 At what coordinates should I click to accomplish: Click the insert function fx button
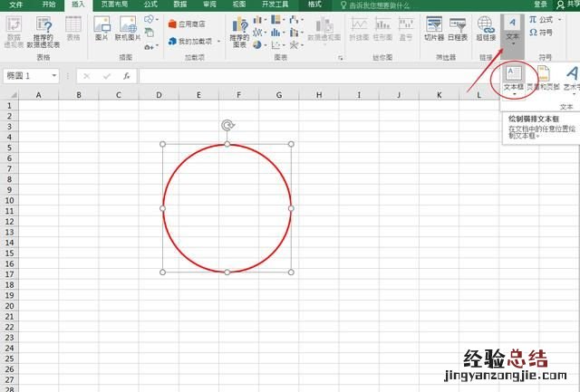127,76
